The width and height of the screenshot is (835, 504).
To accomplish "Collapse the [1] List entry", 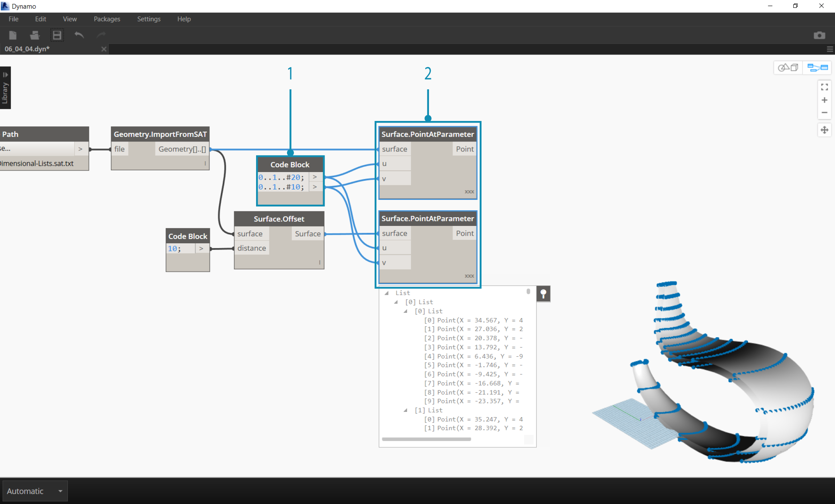I will [x=406, y=410].
